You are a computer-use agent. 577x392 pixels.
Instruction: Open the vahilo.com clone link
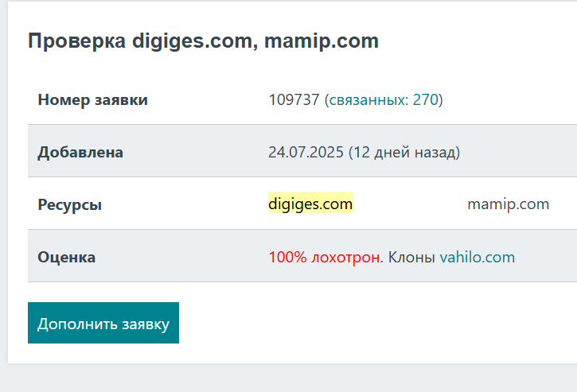pos(477,258)
